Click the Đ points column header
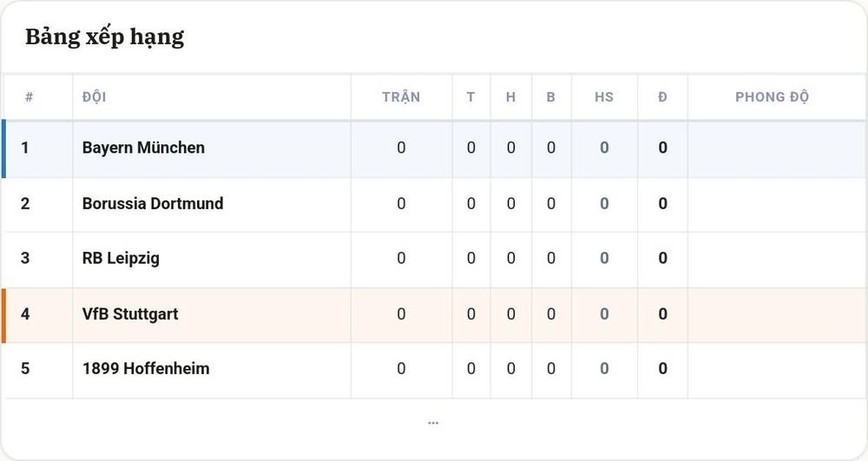This screenshot has width=868, height=461. click(x=662, y=97)
